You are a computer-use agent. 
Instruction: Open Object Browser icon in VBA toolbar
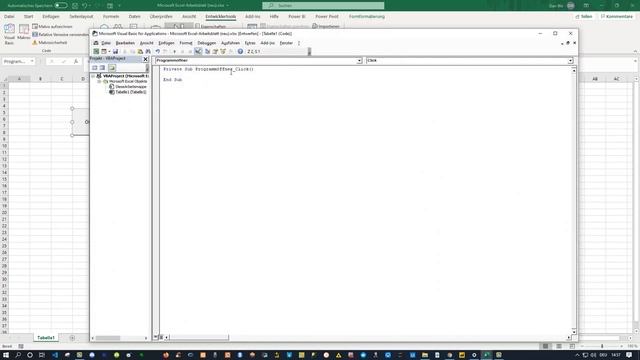point(223,51)
